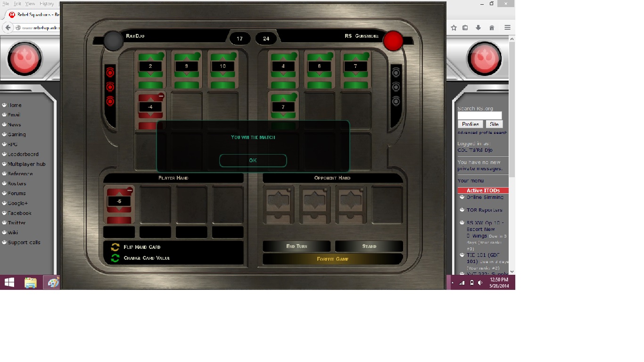644x362 pixels.
Task: Click the Firefox back arrow button
Action: 8,28
